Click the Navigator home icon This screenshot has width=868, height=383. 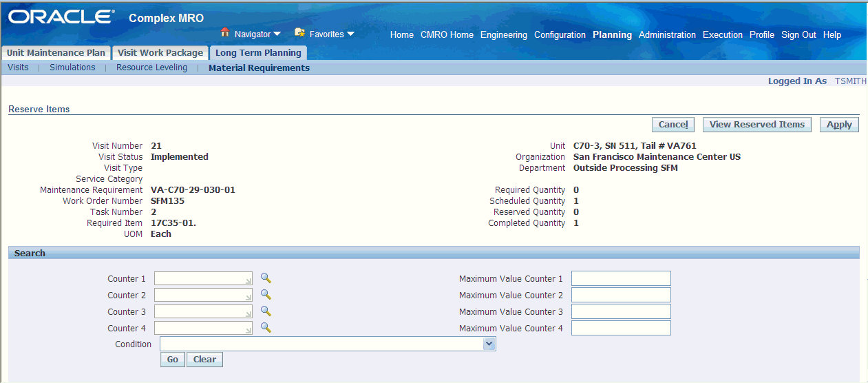pyautogui.click(x=225, y=32)
